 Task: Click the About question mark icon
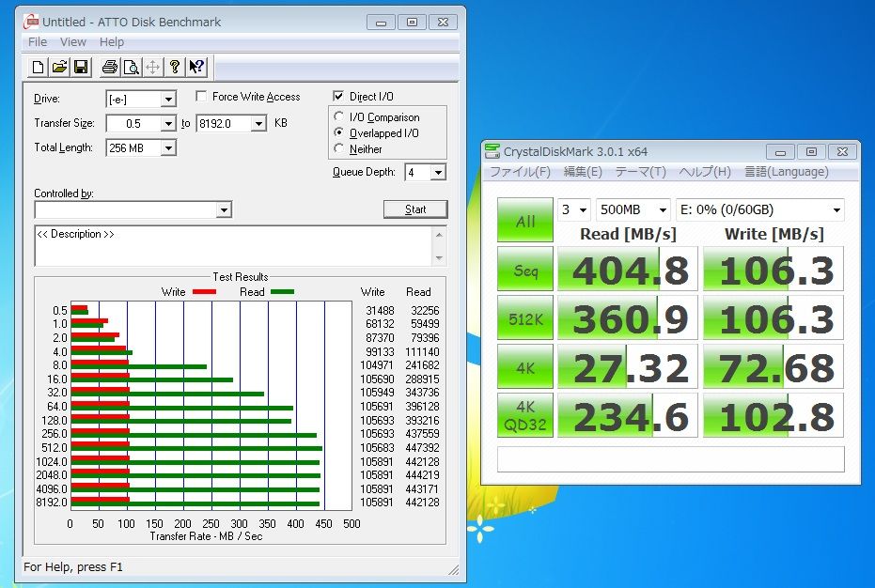tap(174, 67)
